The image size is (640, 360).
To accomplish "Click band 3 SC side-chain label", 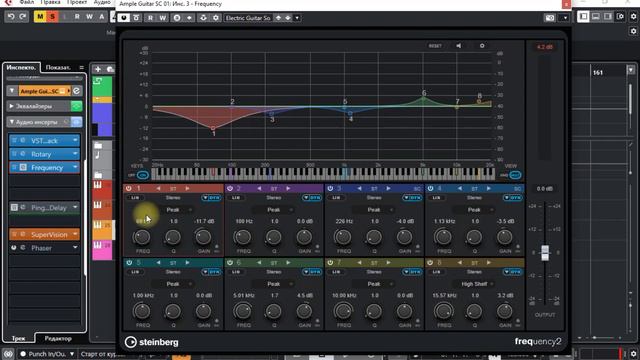I will 417,189.
